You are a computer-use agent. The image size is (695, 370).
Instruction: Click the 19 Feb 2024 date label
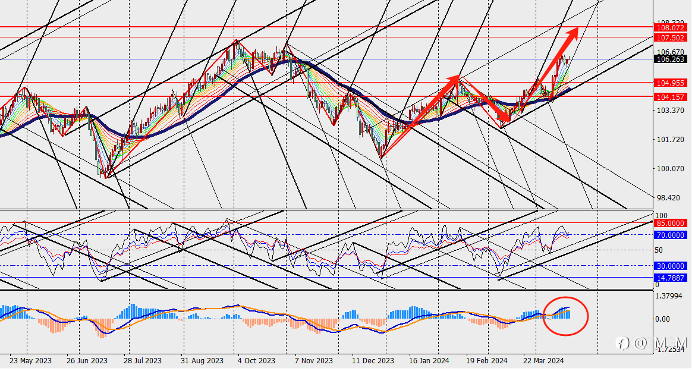tap(487, 361)
